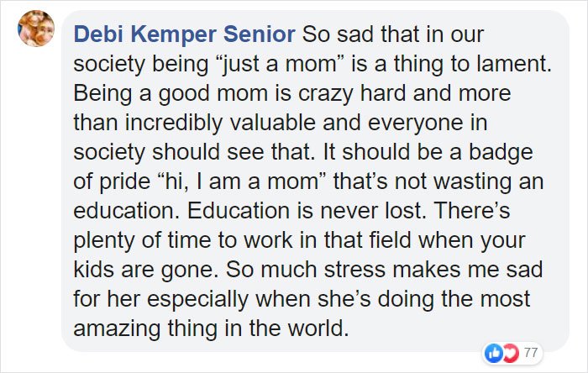
Task: Click the quoted phrase "just a mom"
Action: (280, 64)
